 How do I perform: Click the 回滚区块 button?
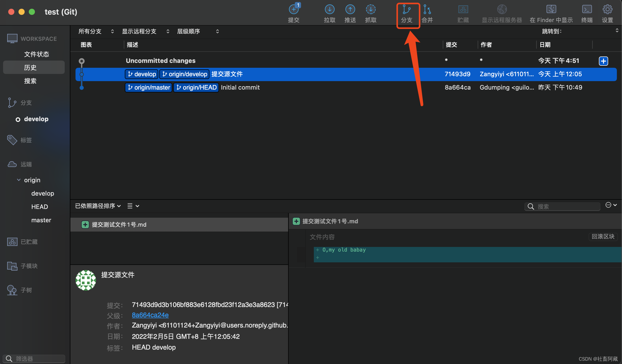tap(603, 236)
